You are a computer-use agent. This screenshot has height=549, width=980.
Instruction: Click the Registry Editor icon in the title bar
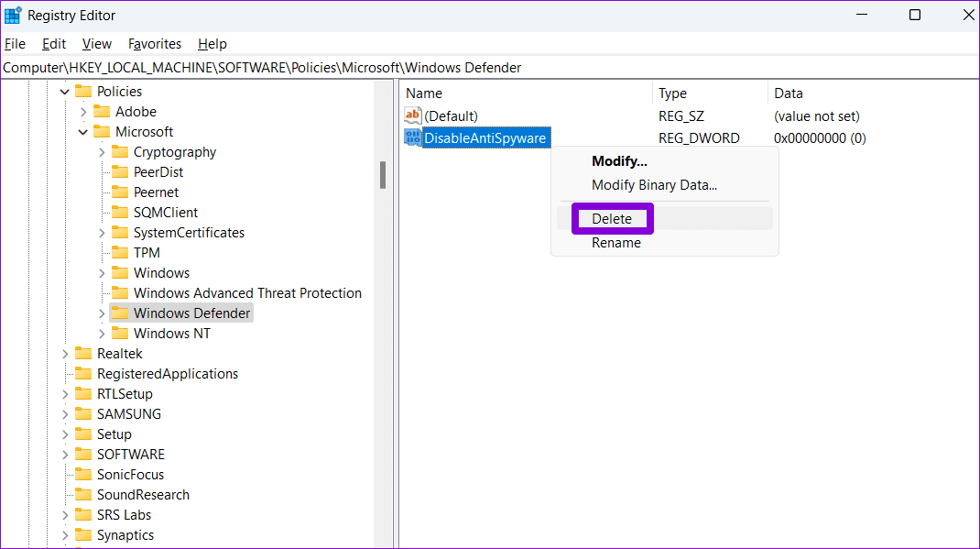click(15, 15)
